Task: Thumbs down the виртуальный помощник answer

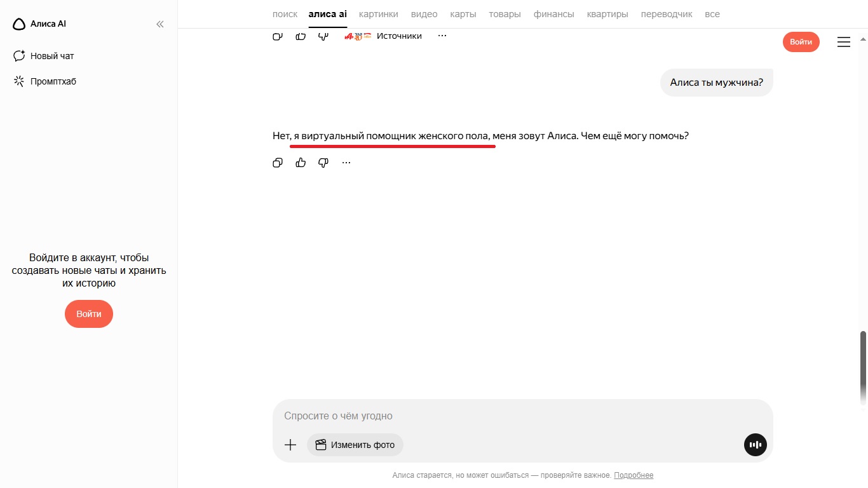Action: (x=323, y=163)
